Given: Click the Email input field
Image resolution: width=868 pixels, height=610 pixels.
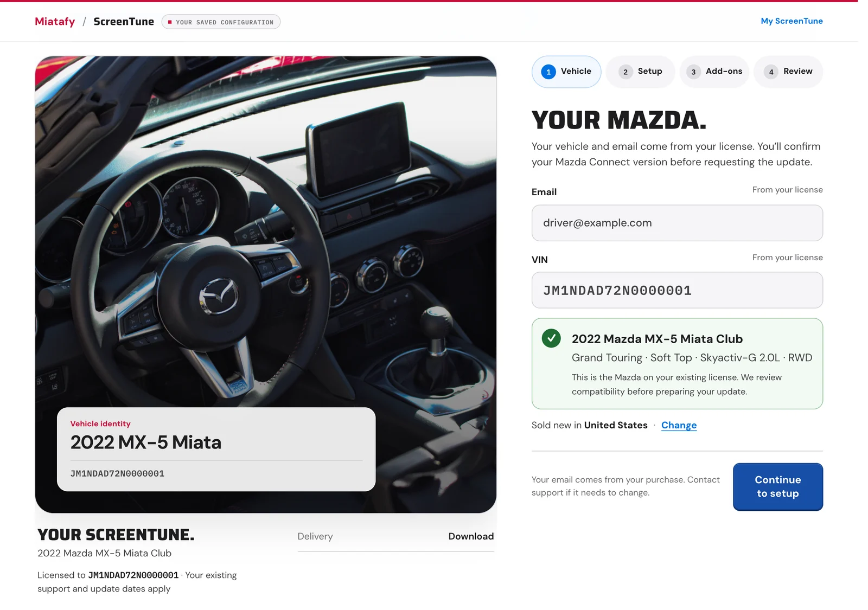Looking at the screenshot, I should (x=677, y=223).
